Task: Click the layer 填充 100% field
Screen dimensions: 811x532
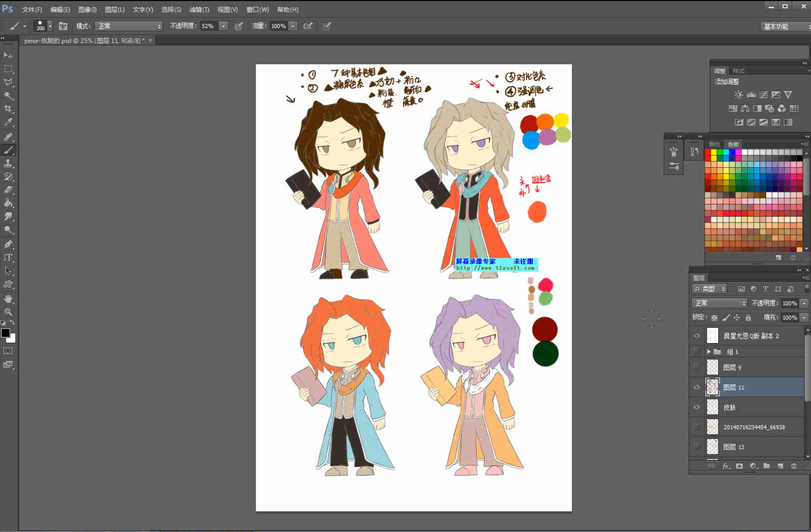Action: tap(789, 318)
